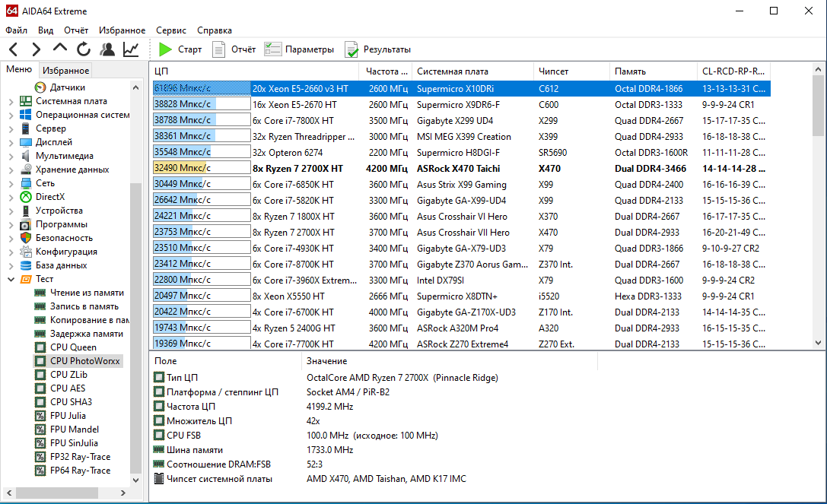Open the Избранное menu in menu bar

(x=122, y=30)
